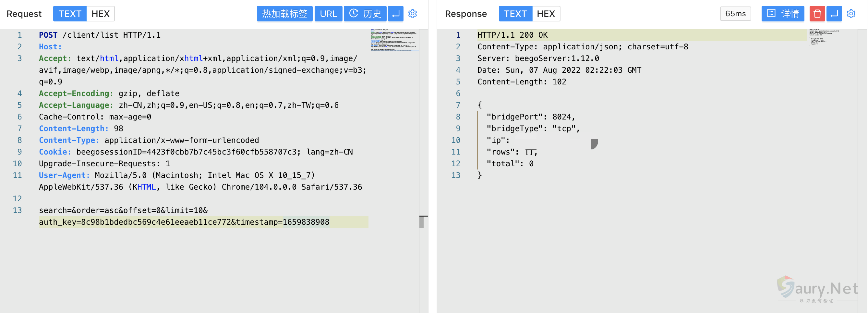Screen dimensions: 868x313
Task: Open the 历史 history button
Action: pyautogui.click(x=365, y=14)
